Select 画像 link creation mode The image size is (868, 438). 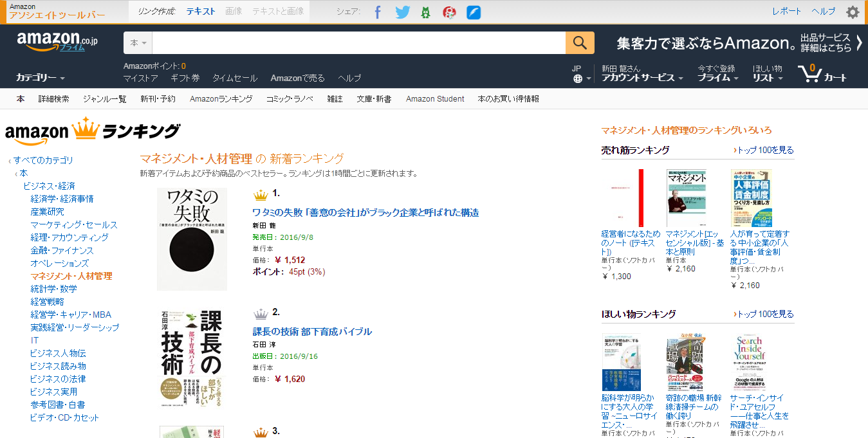(x=234, y=11)
